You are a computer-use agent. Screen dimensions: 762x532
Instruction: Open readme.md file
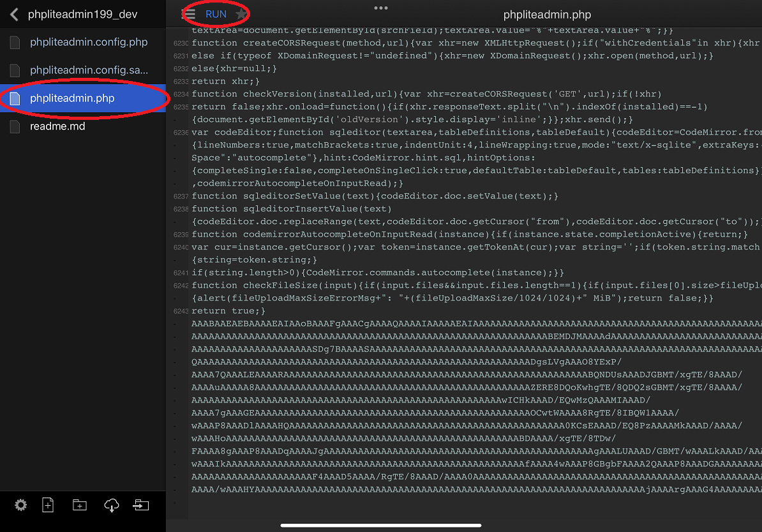pos(82,126)
